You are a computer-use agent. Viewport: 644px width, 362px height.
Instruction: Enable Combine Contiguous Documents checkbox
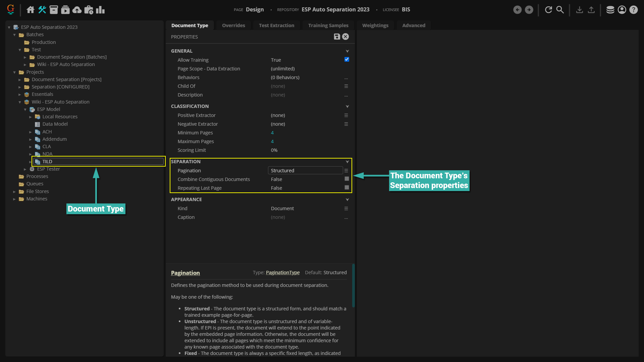[x=346, y=179]
